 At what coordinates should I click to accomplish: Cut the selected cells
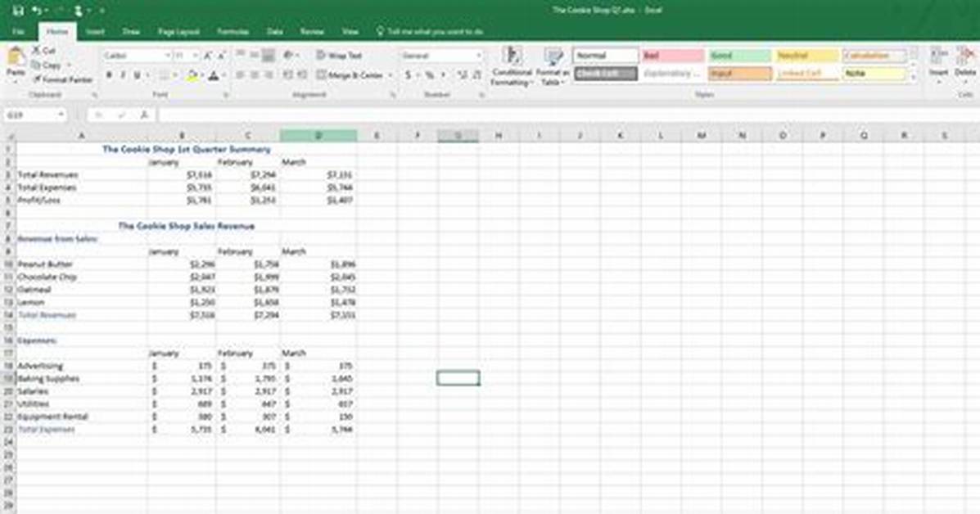coord(43,51)
